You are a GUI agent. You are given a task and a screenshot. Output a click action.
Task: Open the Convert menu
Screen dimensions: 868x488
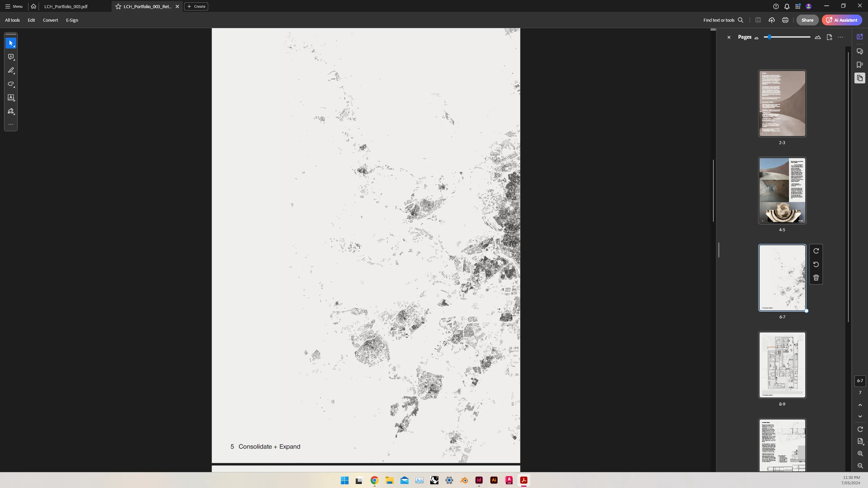coord(50,20)
